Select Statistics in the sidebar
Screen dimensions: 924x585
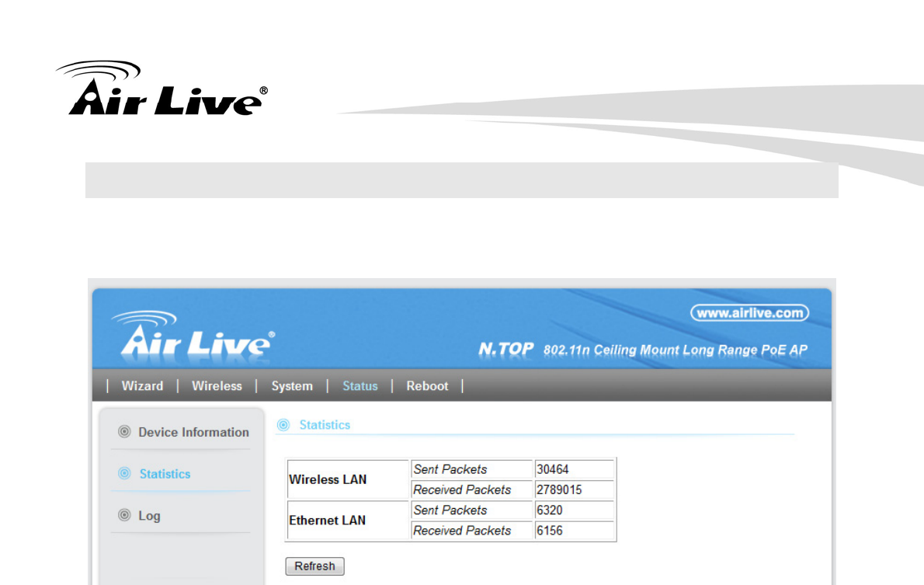tap(165, 474)
